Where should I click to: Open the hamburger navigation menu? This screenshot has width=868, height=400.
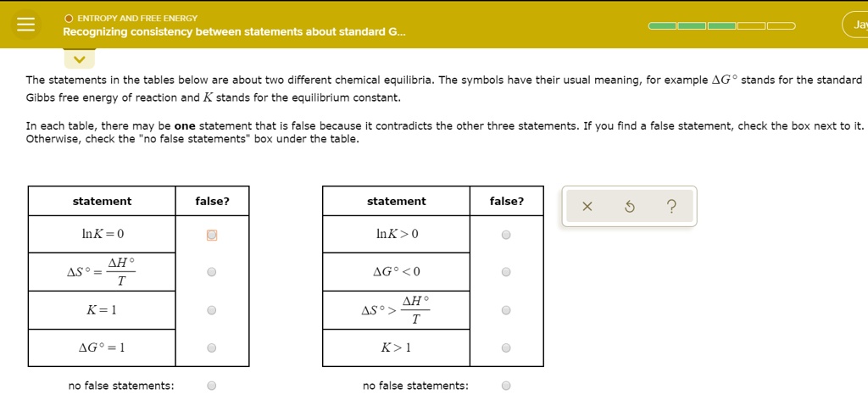26,25
